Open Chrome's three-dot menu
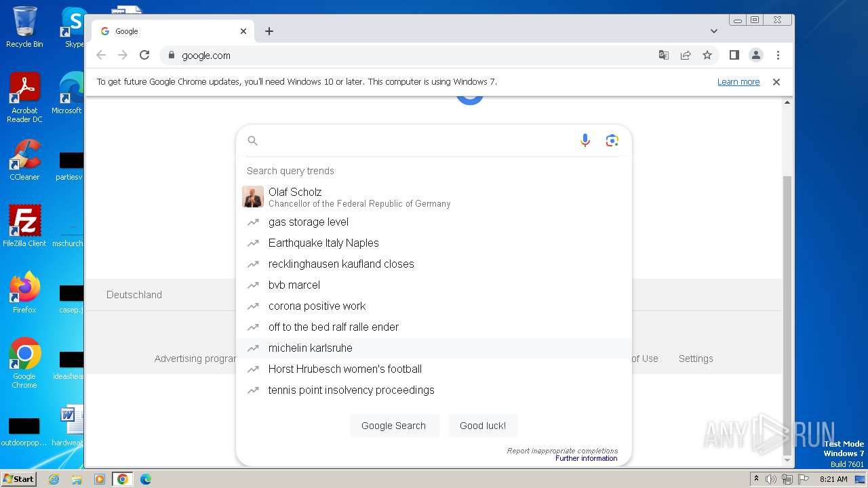Image resolution: width=868 pixels, height=488 pixels. point(778,55)
